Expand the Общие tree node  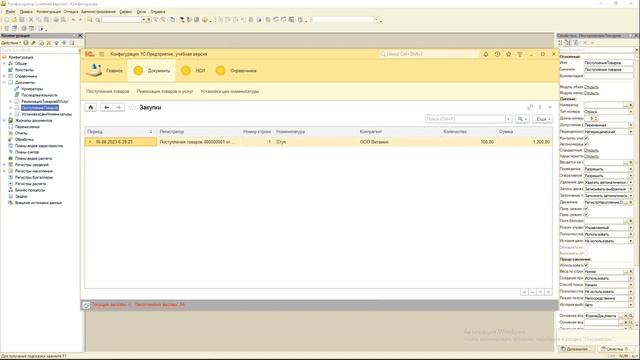point(4,63)
